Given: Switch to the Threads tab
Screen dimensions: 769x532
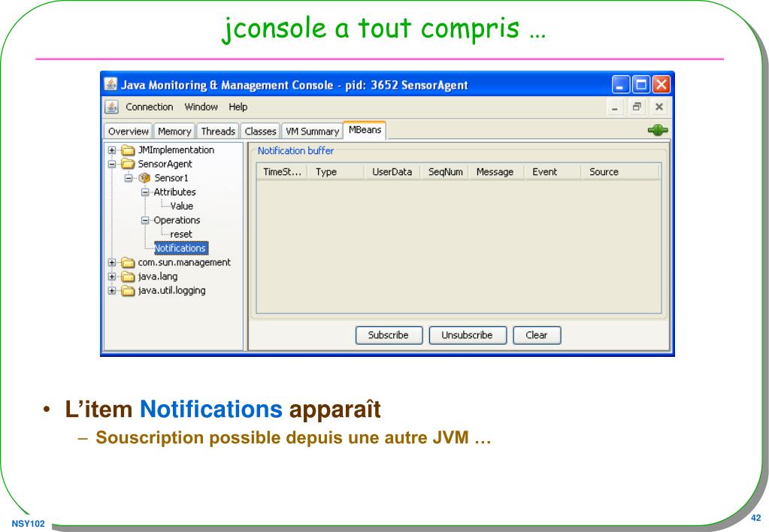Looking at the screenshot, I should 218,131.
